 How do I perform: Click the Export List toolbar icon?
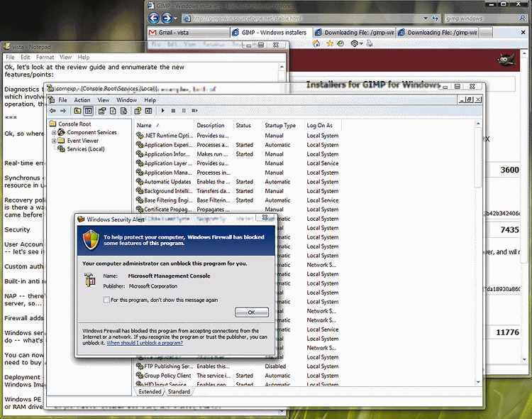pos(124,111)
